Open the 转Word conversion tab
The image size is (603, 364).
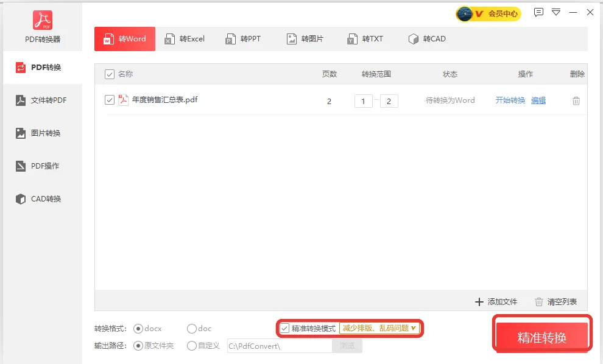pos(125,39)
